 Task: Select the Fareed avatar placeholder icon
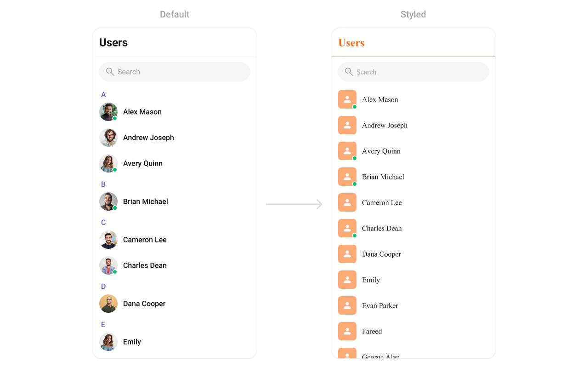(x=347, y=331)
